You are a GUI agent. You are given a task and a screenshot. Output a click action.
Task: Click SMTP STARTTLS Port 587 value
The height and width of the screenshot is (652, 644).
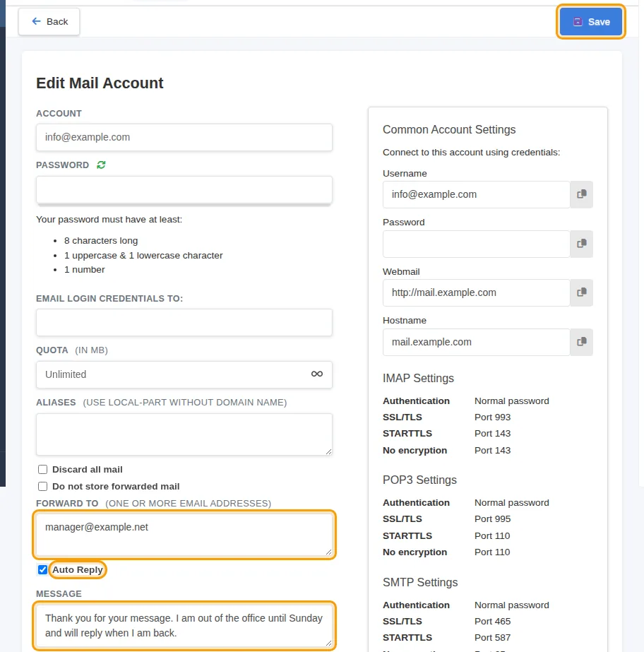tap(492, 637)
